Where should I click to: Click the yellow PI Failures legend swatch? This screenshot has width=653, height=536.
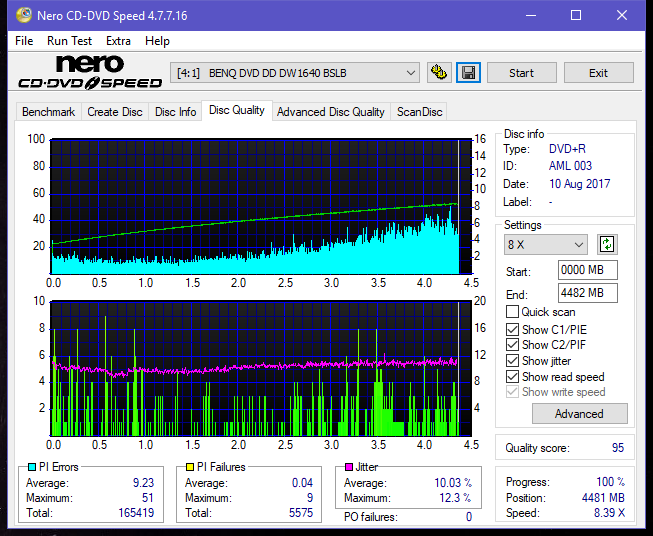point(190,467)
